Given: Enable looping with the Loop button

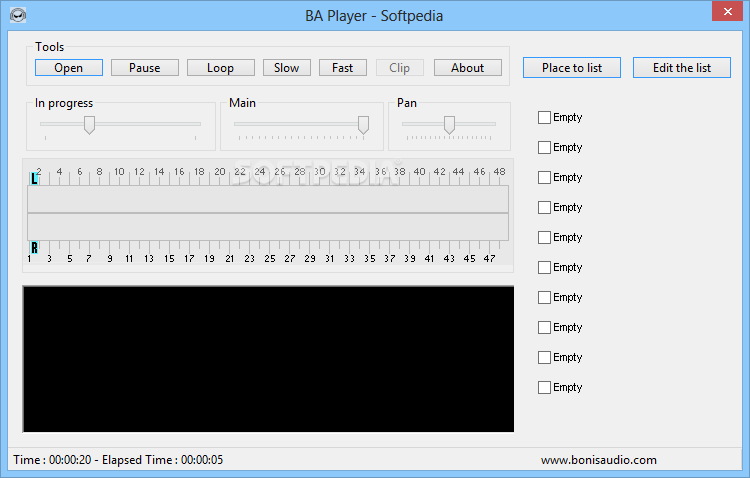Looking at the screenshot, I should tap(221, 67).
